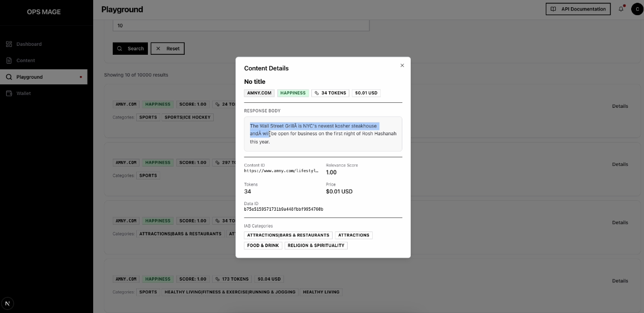Click the HEALTHY LIVING|FITNESS & EXERCISE|RUNNING & JOGGING tag
Screen dimensions: 644x313
(230, 292)
